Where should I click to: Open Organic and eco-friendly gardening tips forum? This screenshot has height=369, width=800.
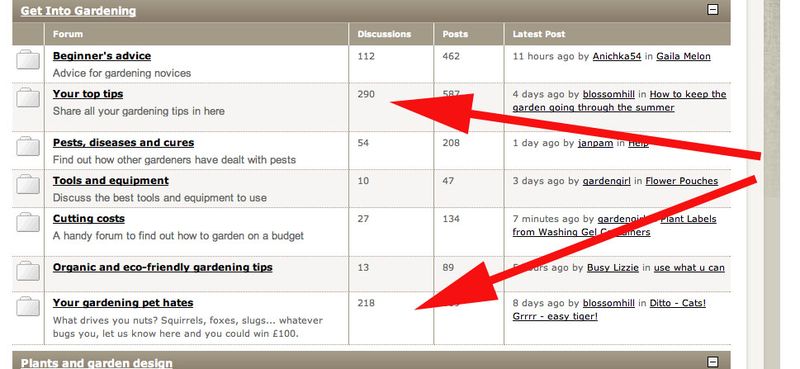[163, 267]
